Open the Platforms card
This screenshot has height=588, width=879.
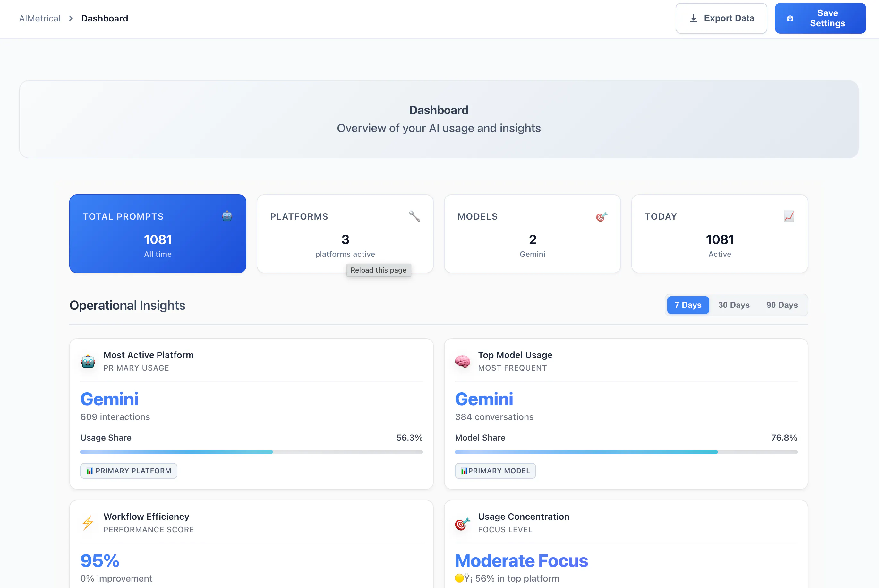pyautogui.click(x=345, y=234)
